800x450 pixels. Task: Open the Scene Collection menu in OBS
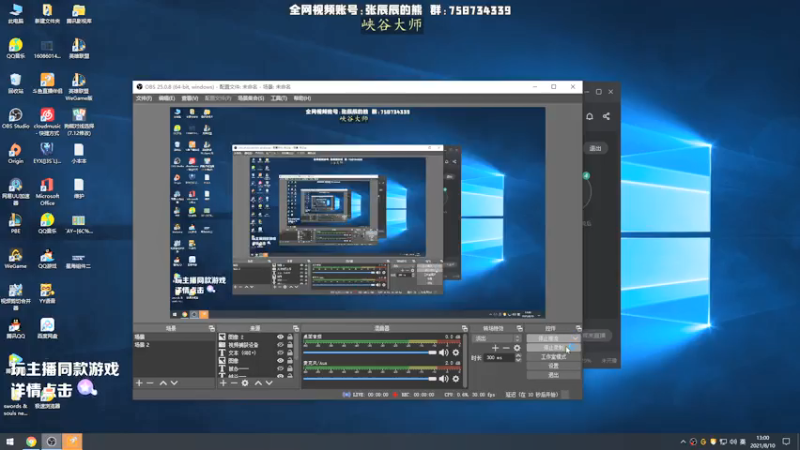pyautogui.click(x=251, y=98)
